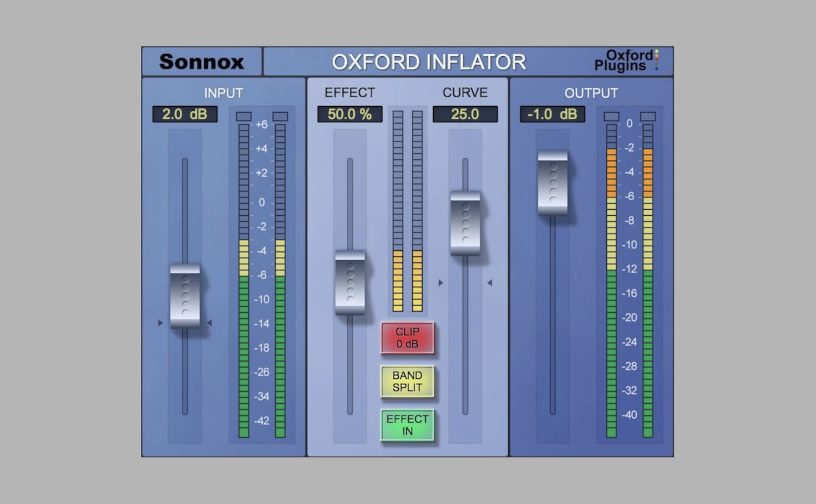Image resolution: width=816 pixels, height=504 pixels.
Task: Click the left output meter clip indicator
Action: (x=612, y=117)
